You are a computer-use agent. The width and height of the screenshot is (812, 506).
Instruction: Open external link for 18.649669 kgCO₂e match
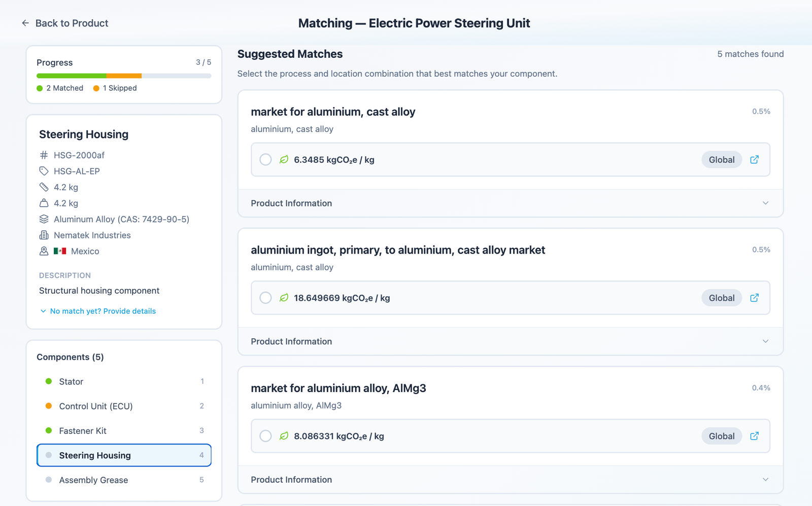click(x=754, y=298)
